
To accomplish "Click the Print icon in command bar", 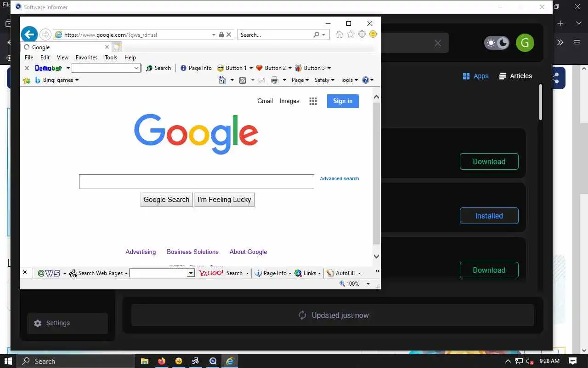I will point(275,80).
